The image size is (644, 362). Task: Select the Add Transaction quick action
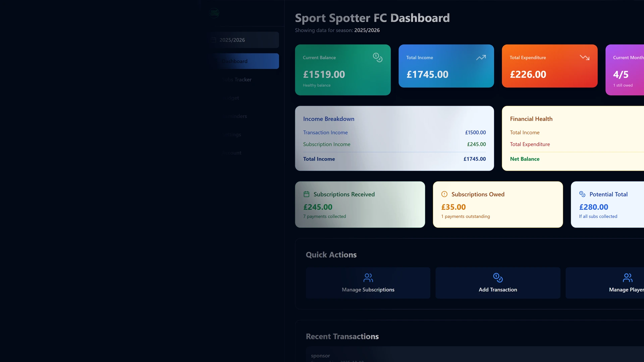[x=498, y=283]
